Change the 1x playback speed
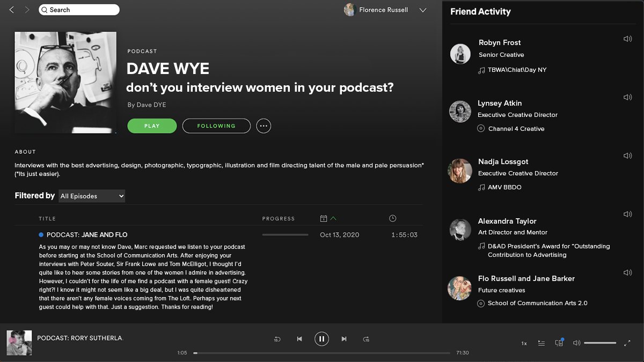 click(524, 343)
